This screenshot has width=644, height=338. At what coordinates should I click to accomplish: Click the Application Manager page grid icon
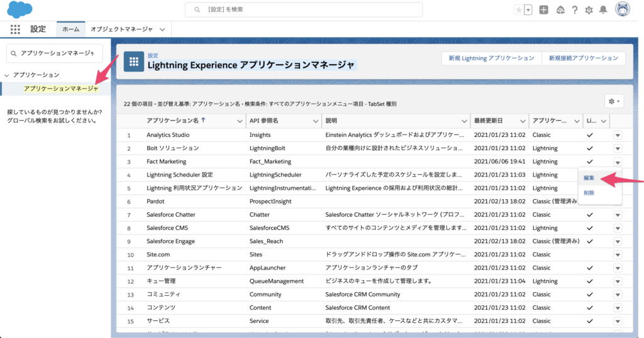click(x=134, y=62)
